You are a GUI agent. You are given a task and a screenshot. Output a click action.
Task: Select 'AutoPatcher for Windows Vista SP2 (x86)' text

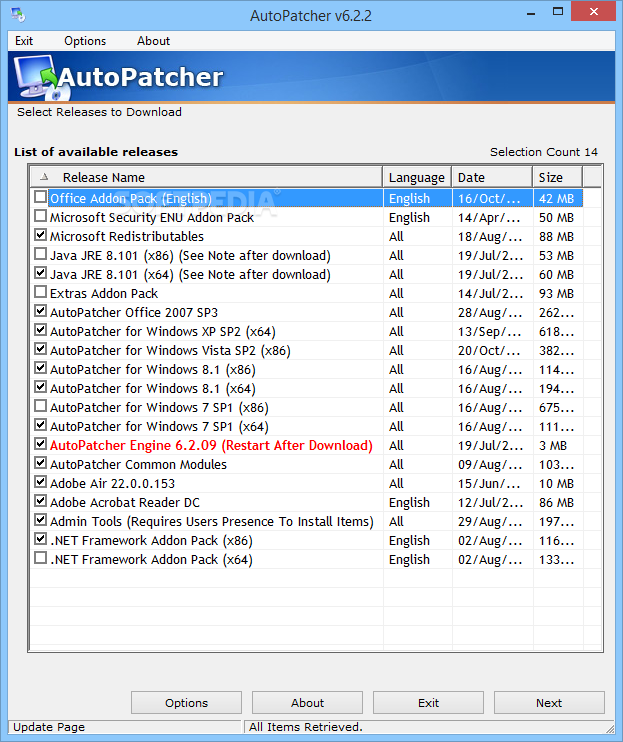point(170,351)
